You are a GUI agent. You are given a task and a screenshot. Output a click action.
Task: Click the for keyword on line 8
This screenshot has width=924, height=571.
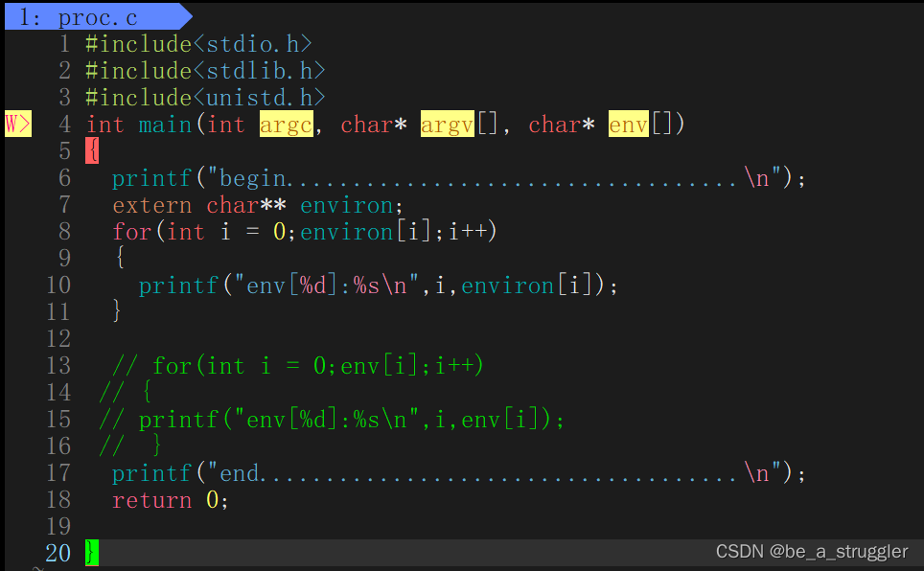tap(132, 232)
